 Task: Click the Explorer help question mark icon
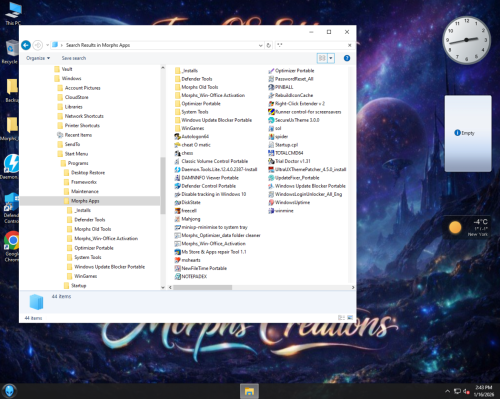tap(347, 58)
